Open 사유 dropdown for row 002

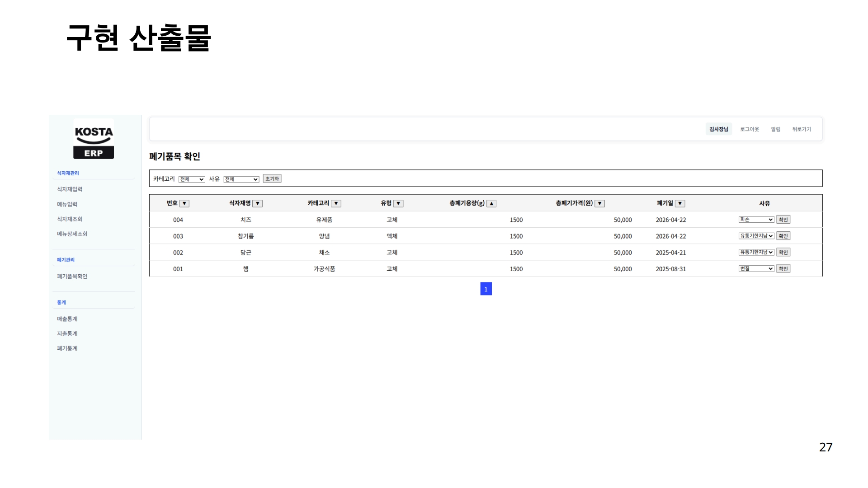point(756,252)
